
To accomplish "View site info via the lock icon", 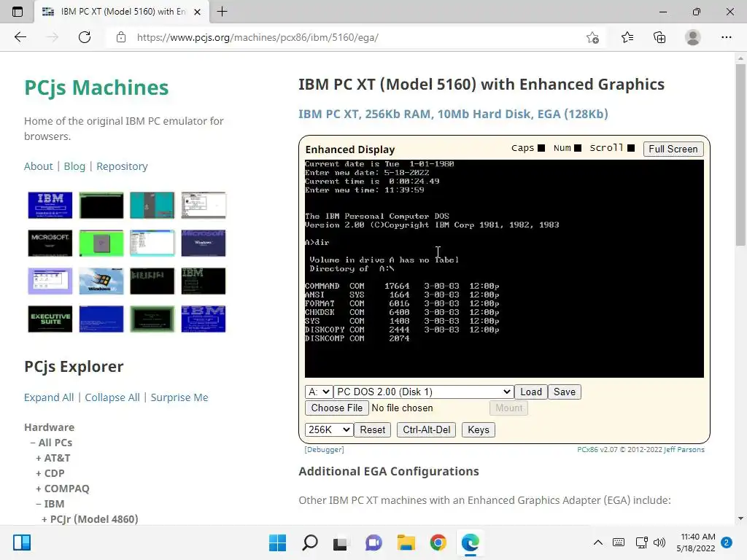I will point(121,37).
